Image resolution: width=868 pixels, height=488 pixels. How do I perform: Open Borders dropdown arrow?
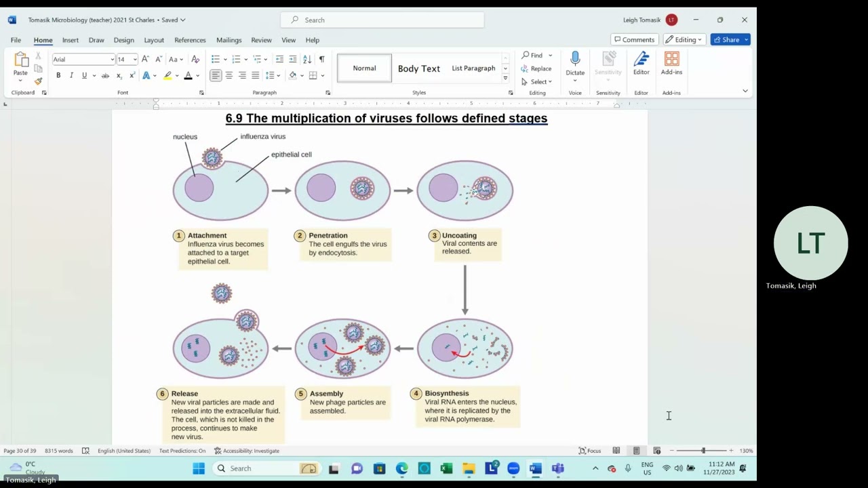(323, 75)
